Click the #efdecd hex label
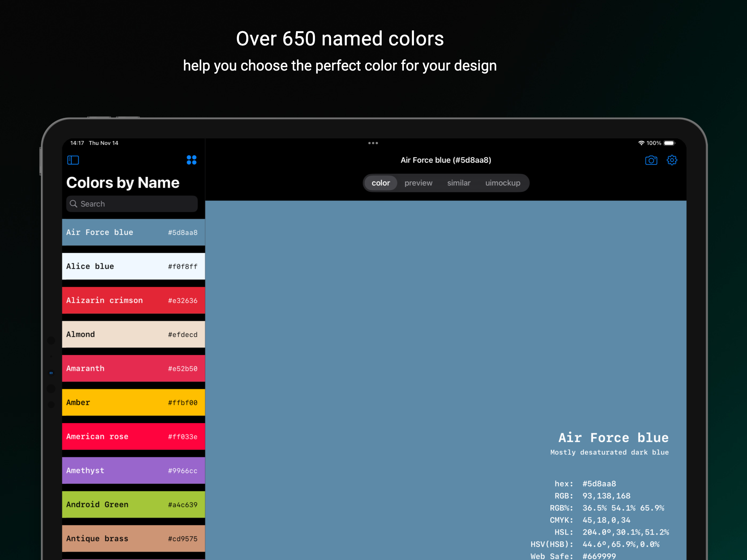The width and height of the screenshot is (747, 560). [183, 335]
